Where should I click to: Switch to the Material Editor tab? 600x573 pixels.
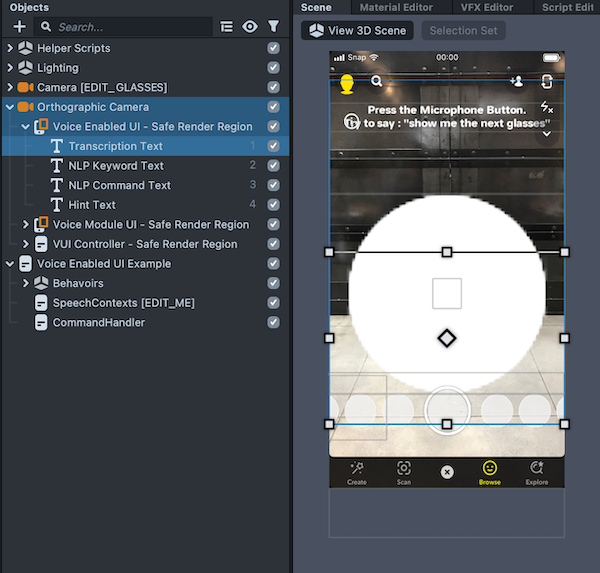coord(396,7)
